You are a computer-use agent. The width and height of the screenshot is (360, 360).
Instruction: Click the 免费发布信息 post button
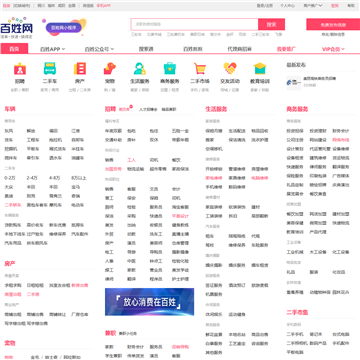tap(333, 24)
